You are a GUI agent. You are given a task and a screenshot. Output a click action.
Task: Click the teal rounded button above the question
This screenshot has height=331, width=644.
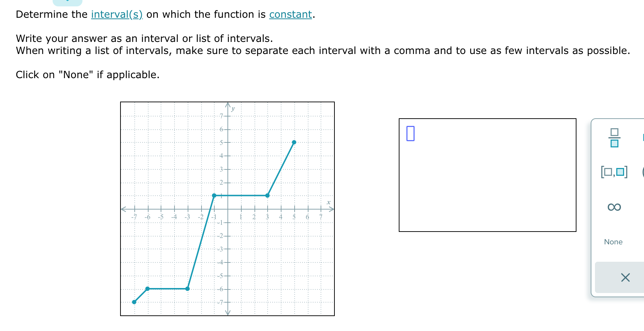point(67,2)
